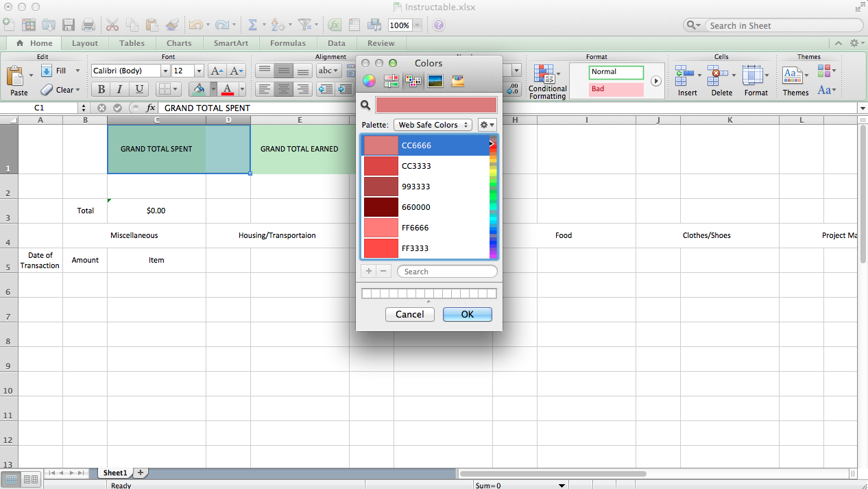Switch to the Tables ribbon tab
Screen dimensions: 868x489
(132, 43)
